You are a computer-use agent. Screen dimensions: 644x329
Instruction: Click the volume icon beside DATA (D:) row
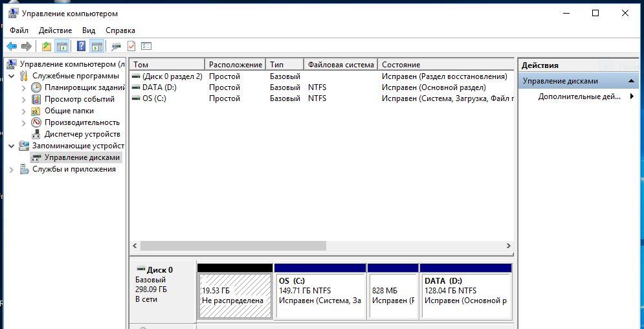pos(136,87)
